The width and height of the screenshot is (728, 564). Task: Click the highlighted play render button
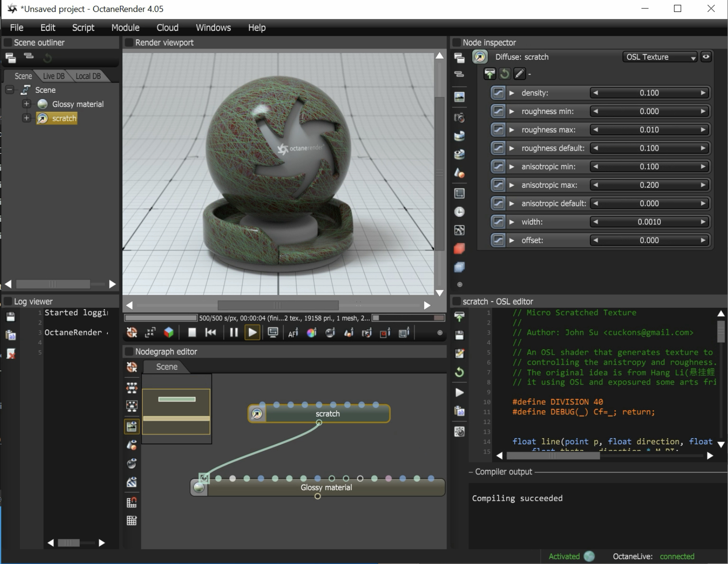[252, 333]
